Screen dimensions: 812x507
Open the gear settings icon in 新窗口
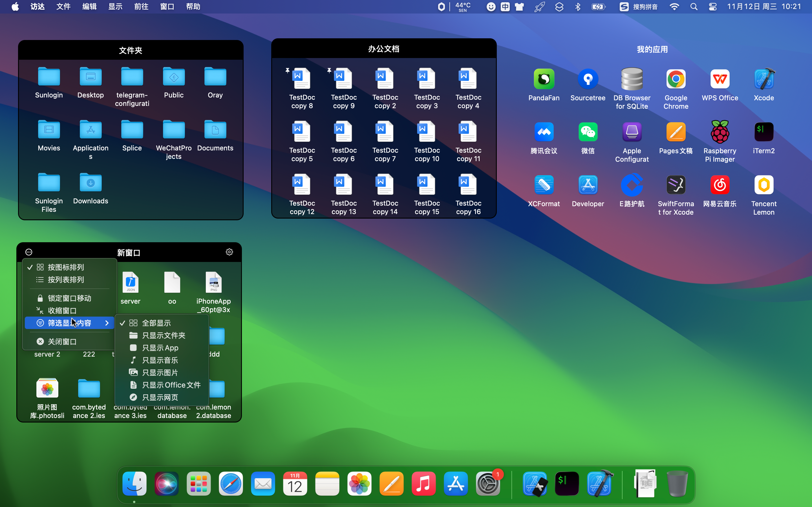pyautogui.click(x=229, y=252)
